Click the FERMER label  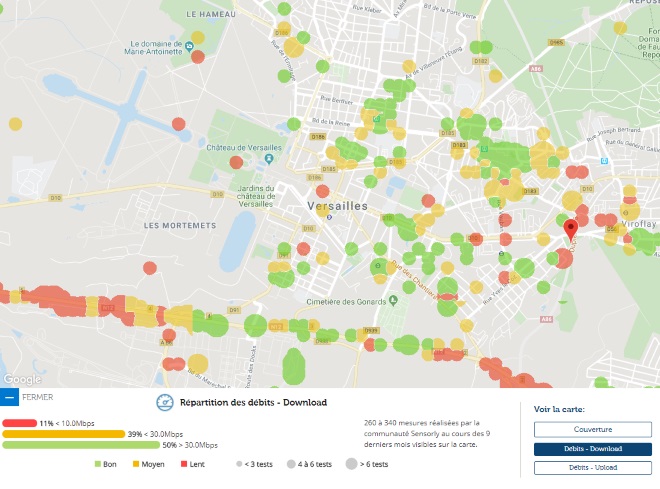(x=37, y=397)
